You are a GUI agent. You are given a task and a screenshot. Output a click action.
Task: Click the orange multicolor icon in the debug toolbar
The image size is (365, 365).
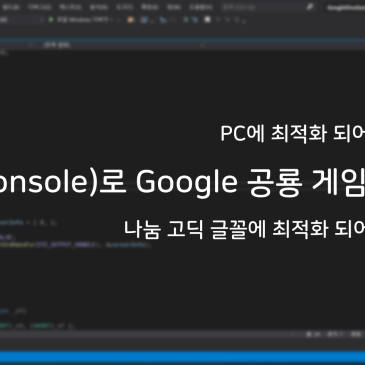(x=131, y=20)
